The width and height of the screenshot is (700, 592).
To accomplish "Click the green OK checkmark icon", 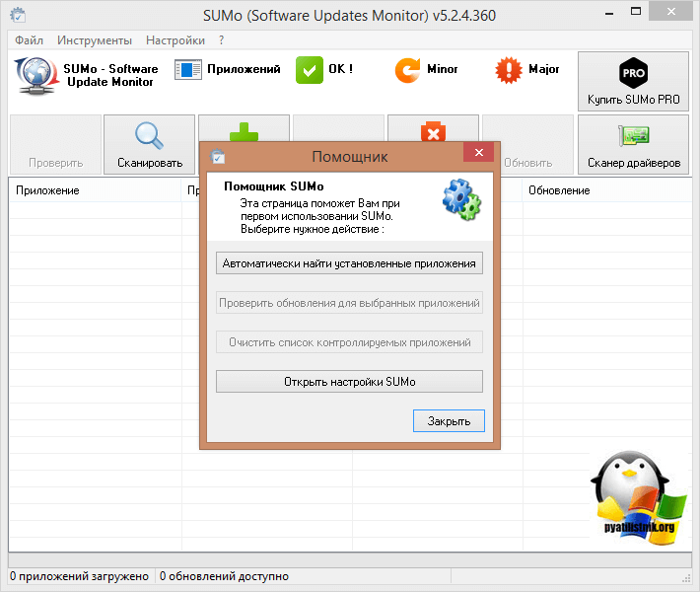I will click(x=310, y=70).
